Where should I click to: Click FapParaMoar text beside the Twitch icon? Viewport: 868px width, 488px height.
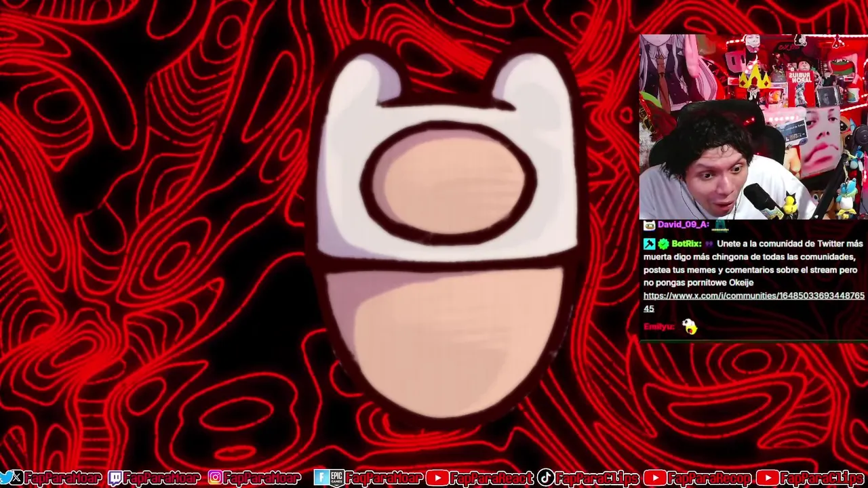pos(162,478)
